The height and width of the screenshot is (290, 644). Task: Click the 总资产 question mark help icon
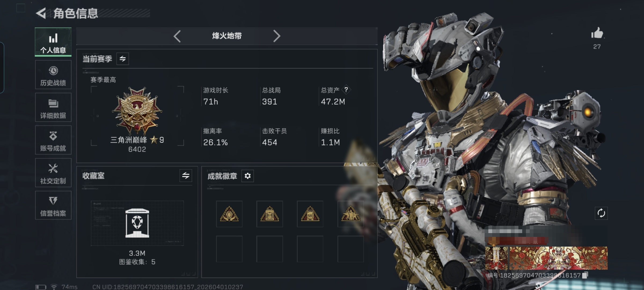click(346, 90)
